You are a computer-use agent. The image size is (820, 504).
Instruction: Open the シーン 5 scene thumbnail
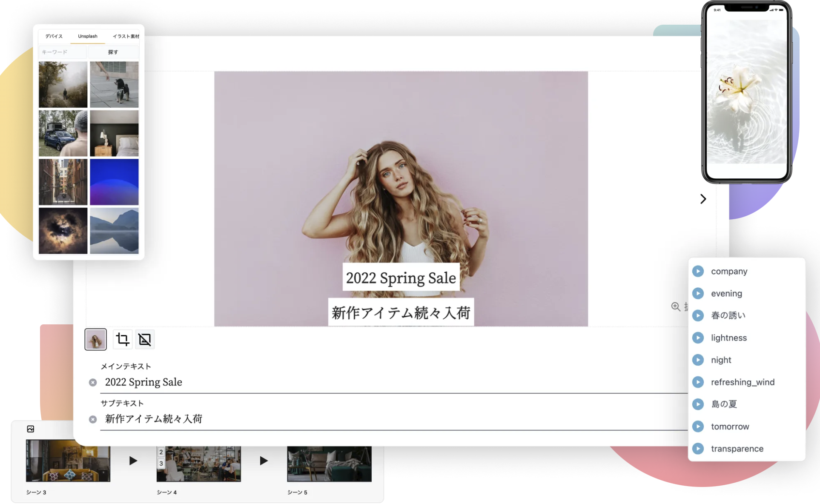(x=329, y=464)
